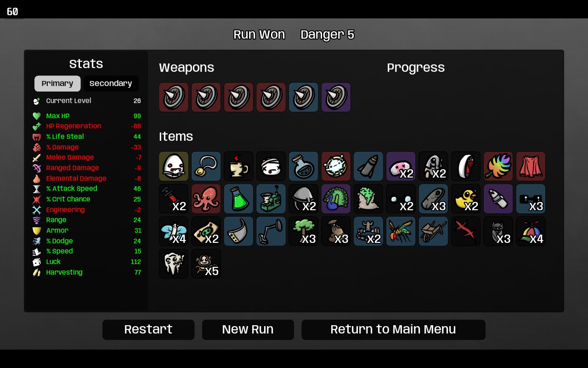Switch to the Secondary stats tab
The width and height of the screenshot is (588, 368).
pos(111,84)
